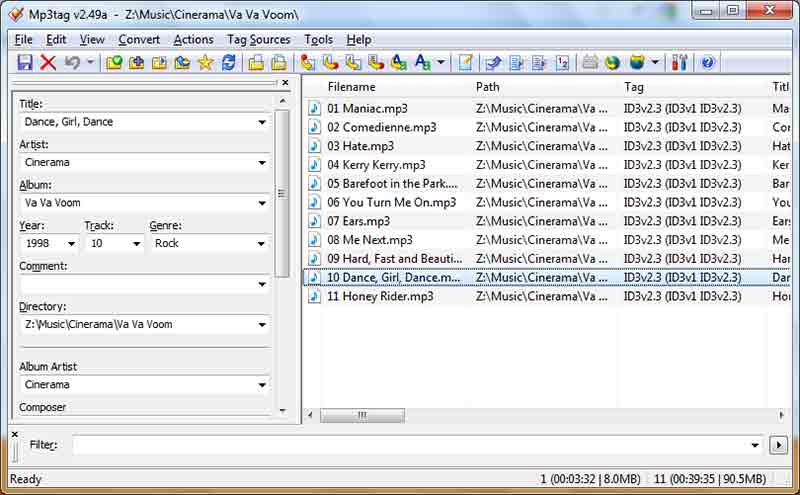Select the file 11 Honey Rider.mp3

[380, 296]
